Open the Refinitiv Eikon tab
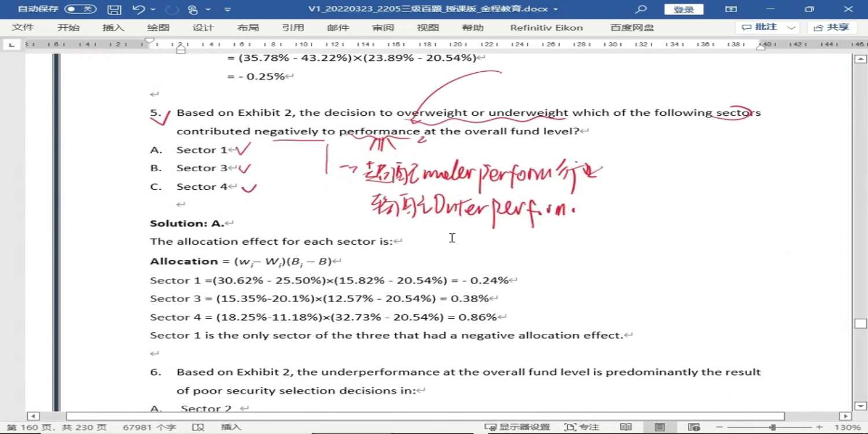868x434 pixels. 546,28
